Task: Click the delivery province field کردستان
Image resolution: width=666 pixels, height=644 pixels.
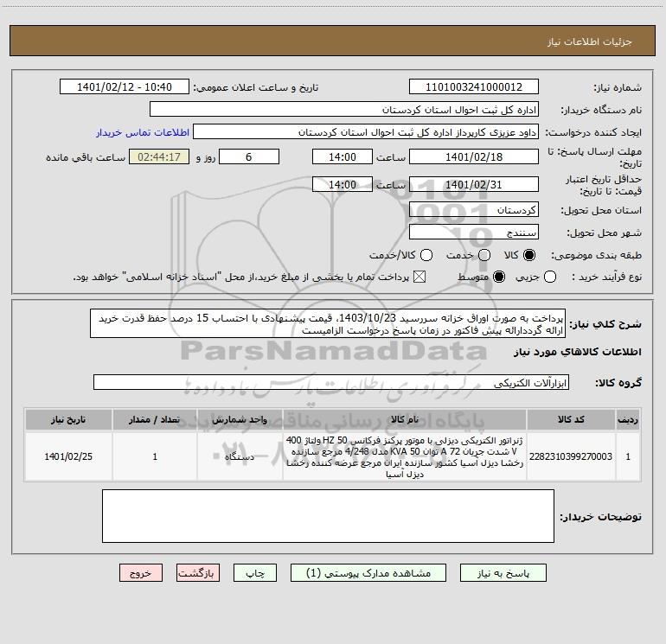Action: click(474, 210)
